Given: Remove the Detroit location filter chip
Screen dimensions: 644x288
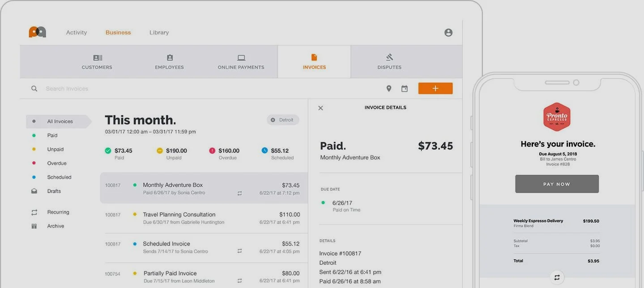Looking at the screenshot, I should pos(273,120).
